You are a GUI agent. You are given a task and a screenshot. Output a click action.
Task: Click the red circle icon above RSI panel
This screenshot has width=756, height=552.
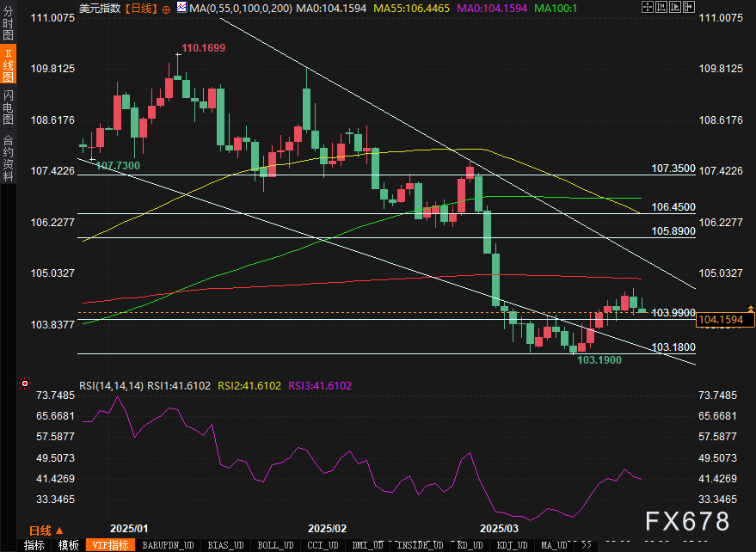click(x=25, y=383)
